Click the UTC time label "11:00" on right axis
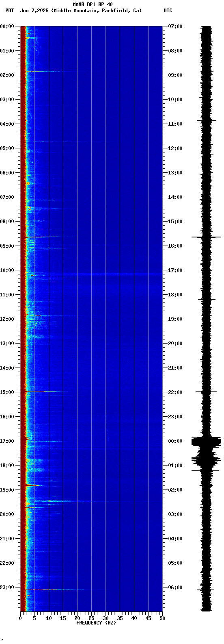The image size is (224, 644). coord(175,124)
